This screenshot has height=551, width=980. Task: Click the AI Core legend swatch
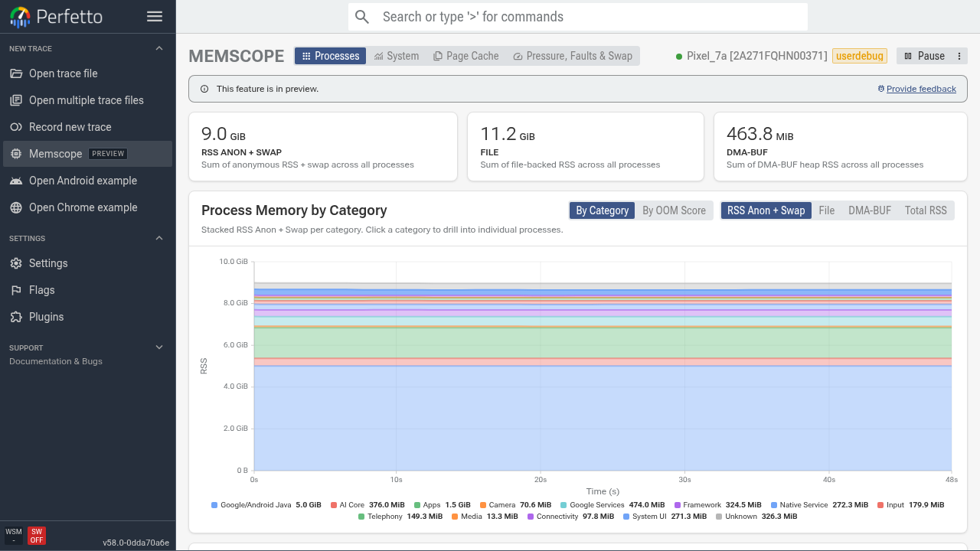[334, 505]
